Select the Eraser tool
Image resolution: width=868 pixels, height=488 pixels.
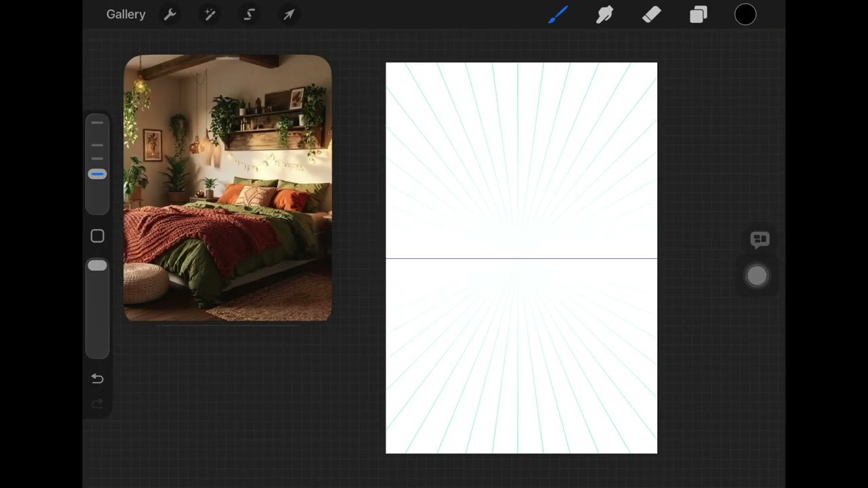point(652,14)
